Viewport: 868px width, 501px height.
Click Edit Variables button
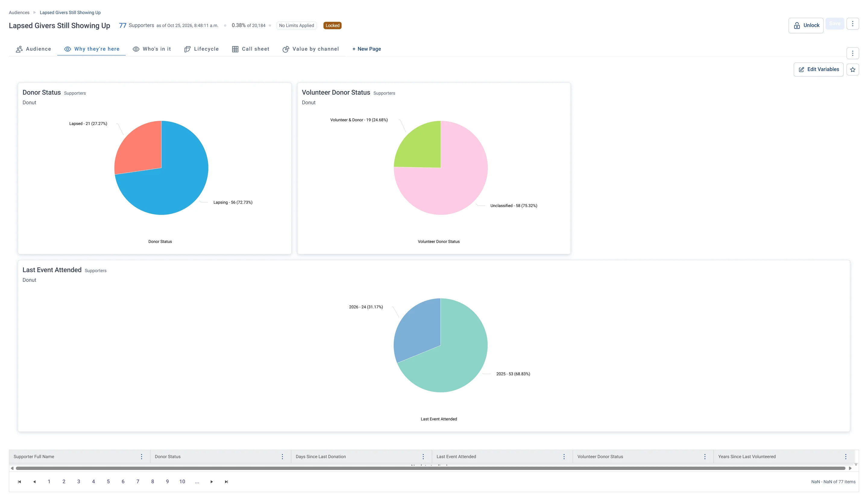tap(818, 70)
